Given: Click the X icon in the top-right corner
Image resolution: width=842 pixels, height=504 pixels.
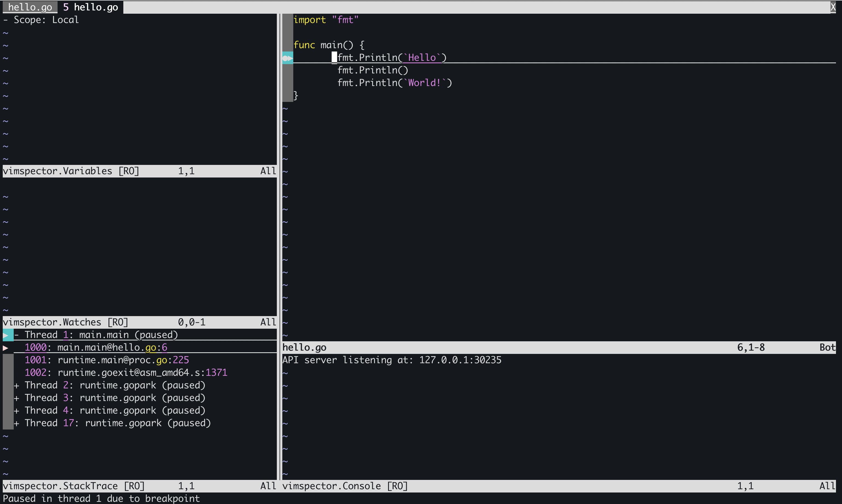Looking at the screenshot, I should coord(834,7).
